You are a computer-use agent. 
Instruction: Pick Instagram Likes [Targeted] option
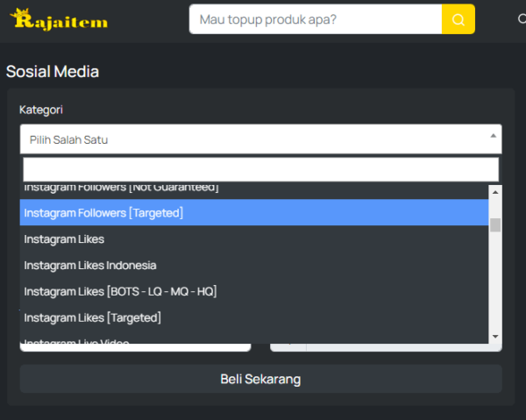[254, 317]
